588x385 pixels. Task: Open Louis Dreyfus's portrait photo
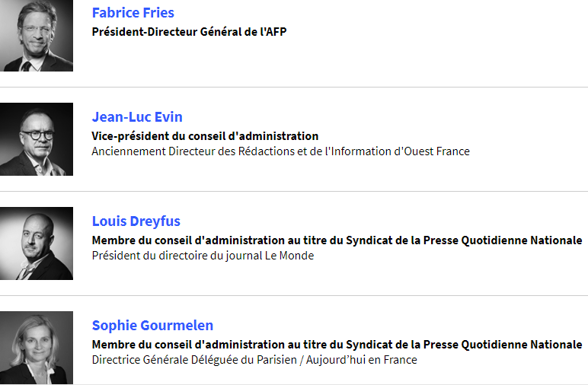[x=37, y=243]
